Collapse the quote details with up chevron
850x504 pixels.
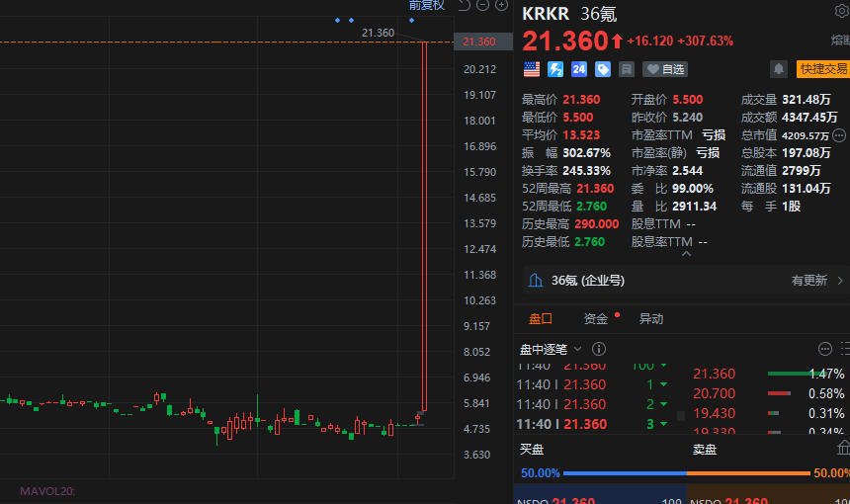pyautogui.click(x=686, y=253)
